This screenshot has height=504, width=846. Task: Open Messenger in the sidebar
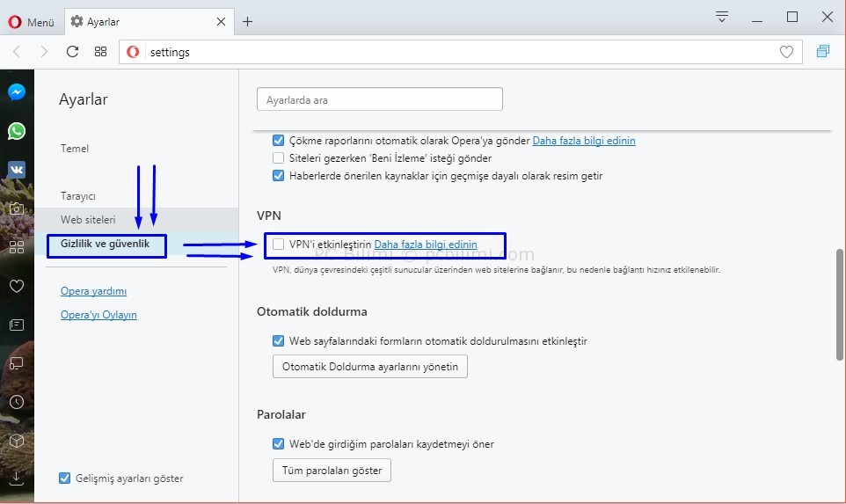17,92
